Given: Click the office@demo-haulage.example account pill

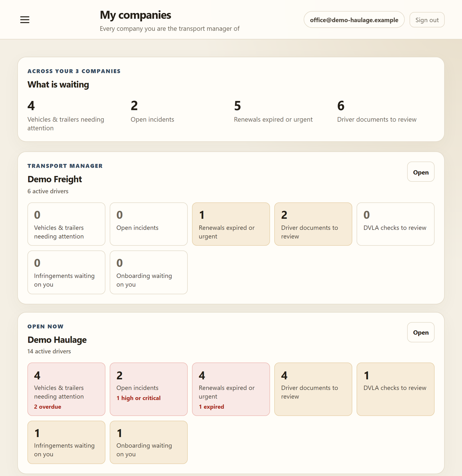Looking at the screenshot, I should pyautogui.click(x=354, y=20).
